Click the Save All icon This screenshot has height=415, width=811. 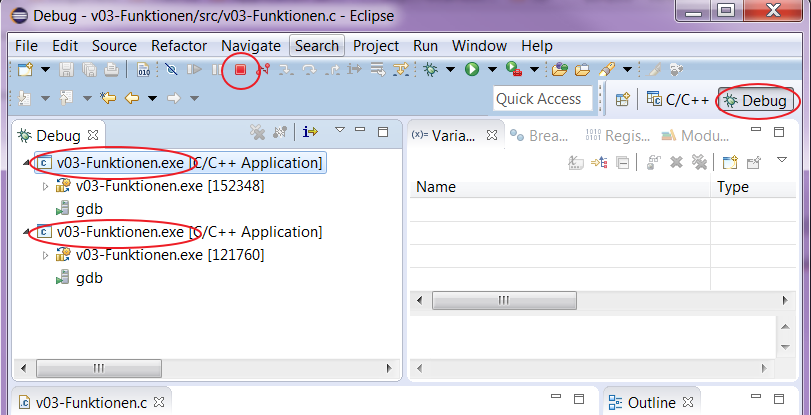pyautogui.click(x=89, y=69)
